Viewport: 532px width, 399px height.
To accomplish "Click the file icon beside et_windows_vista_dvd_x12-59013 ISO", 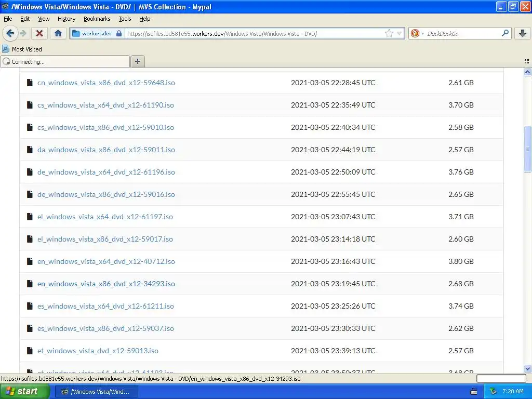I will [x=30, y=351].
